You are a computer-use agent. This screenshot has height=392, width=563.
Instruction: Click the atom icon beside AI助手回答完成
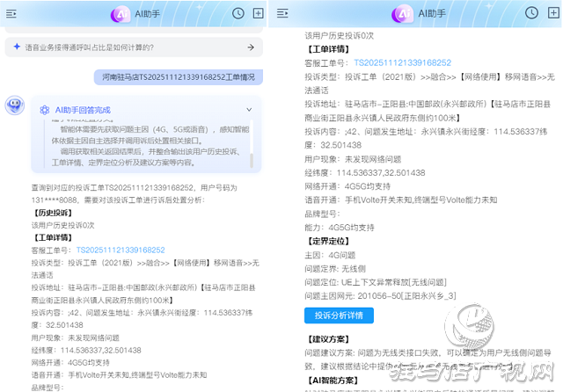[44, 110]
